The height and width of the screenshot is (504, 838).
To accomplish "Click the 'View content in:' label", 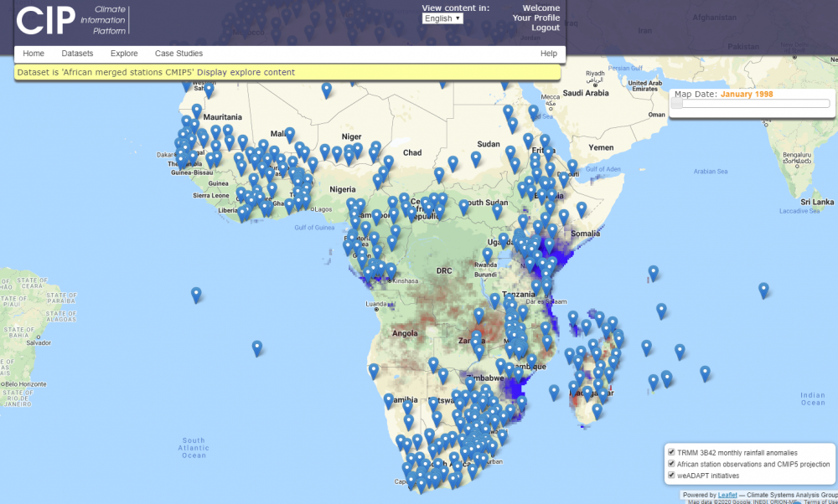I will pyautogui.click(x=455, y=8).
